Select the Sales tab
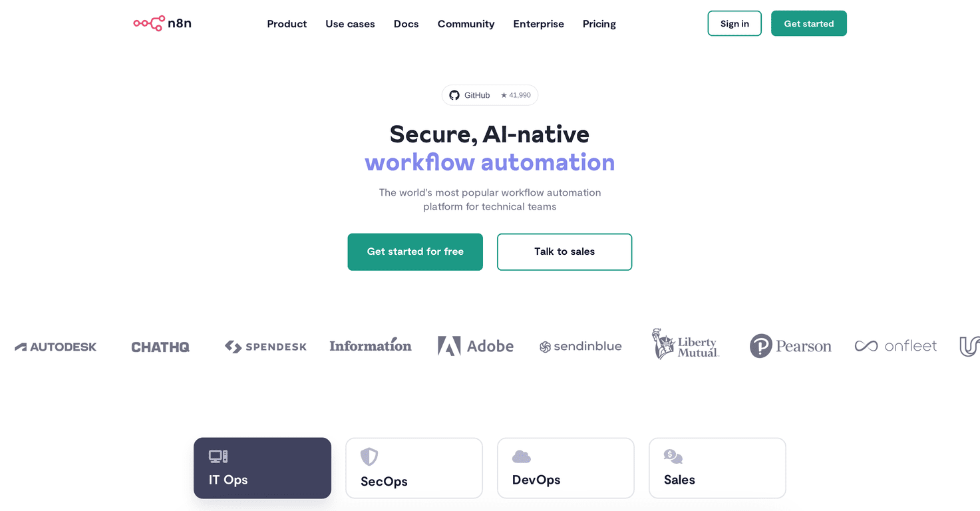980x511 pixels. 717,468
